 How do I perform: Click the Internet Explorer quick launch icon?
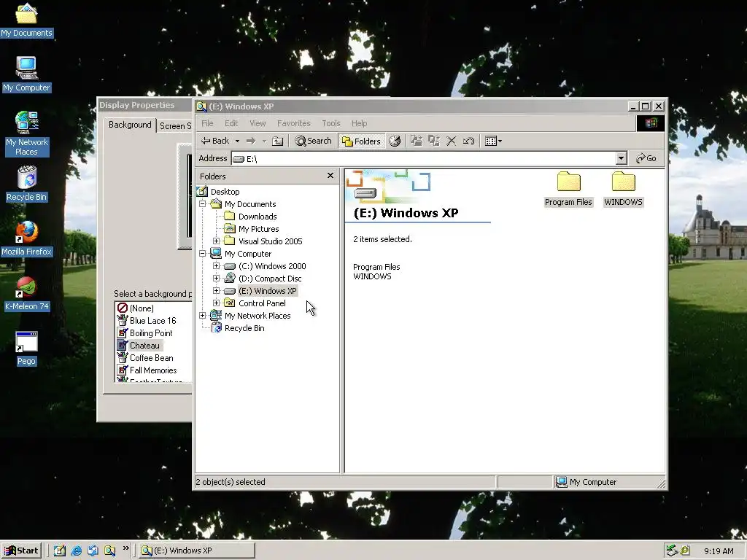point(76,551)
